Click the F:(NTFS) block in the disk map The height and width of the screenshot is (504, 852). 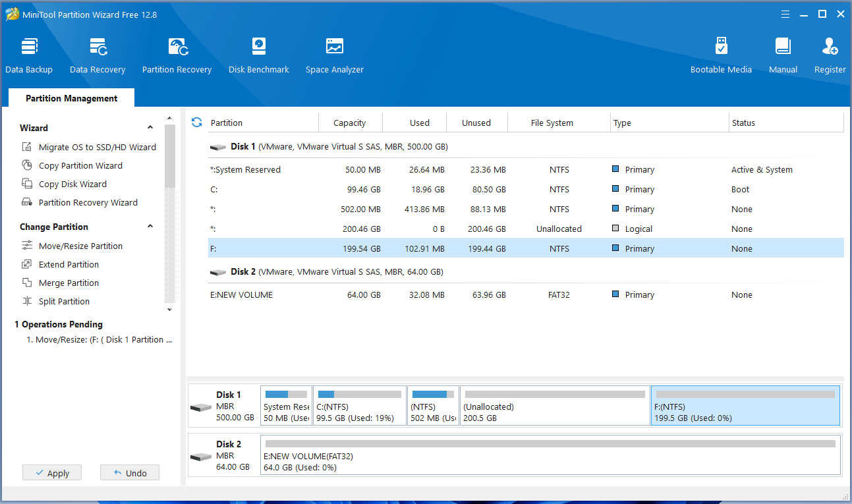click(745, 406)
